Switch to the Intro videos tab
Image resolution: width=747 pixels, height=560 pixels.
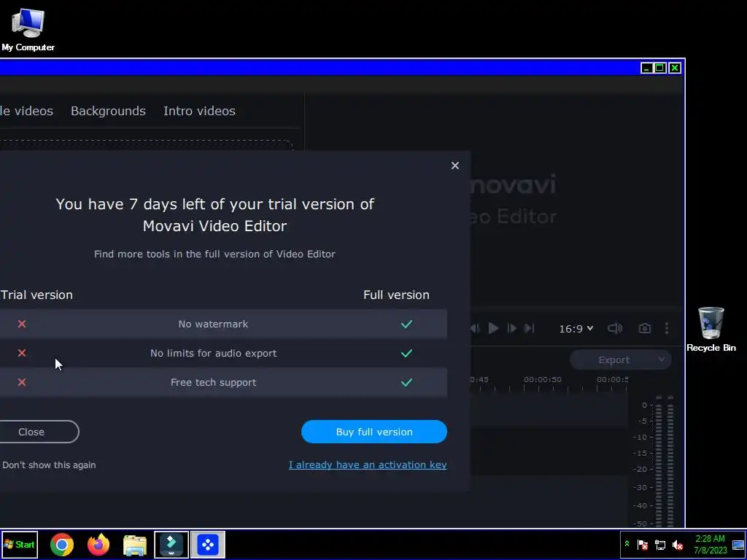pyautogui.click(x=199, y=111)
